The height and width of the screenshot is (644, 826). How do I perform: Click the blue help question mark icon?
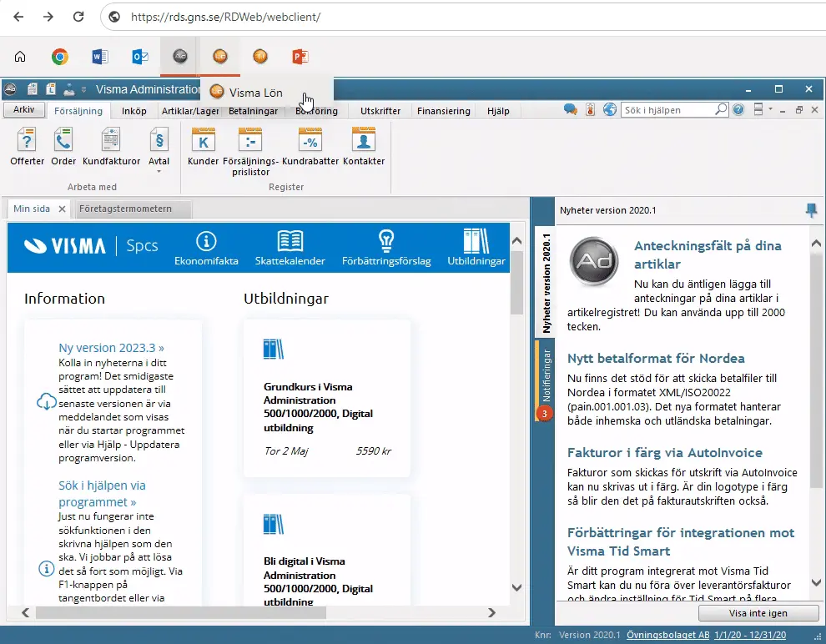coord(738,109)
